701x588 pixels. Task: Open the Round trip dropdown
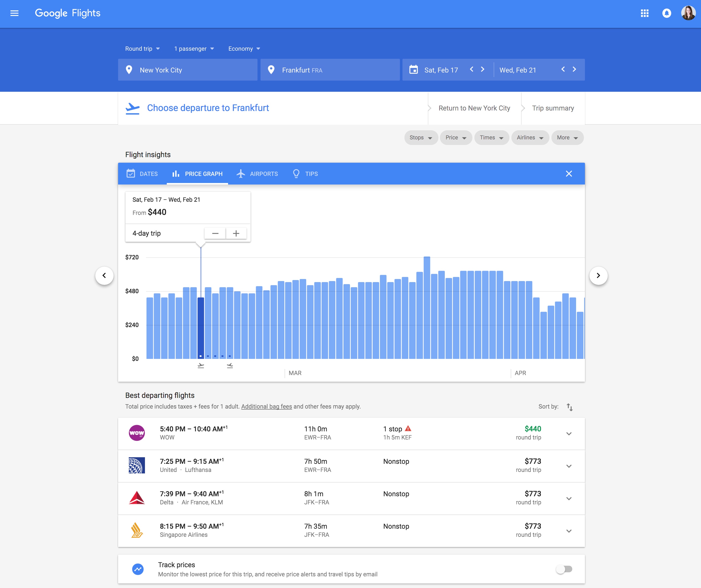coord(142,49)
